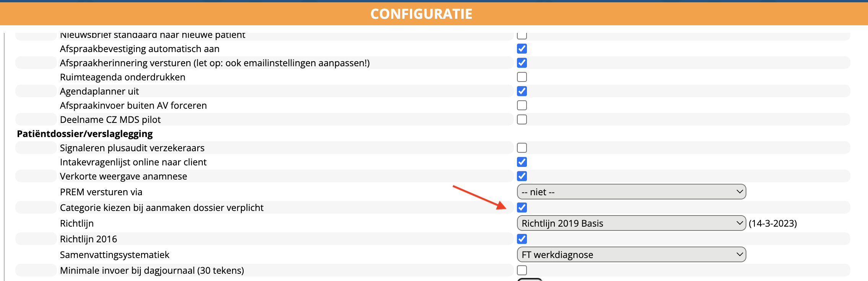868x281 pixels.
Task: Enable Deelname CZ MDS pilot
Action: coord(522,119)
